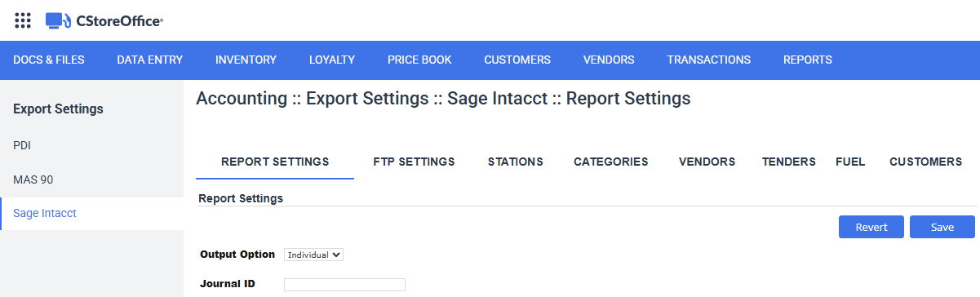980x297 pixels.
Task: Open the PRICE BOOK menu
Action: [x=419, y=60]
